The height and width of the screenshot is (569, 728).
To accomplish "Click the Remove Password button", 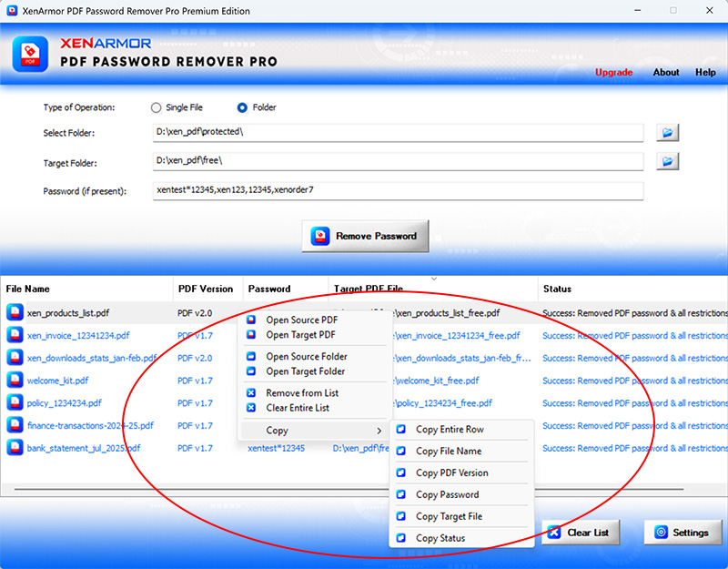I will click(366, 236).
